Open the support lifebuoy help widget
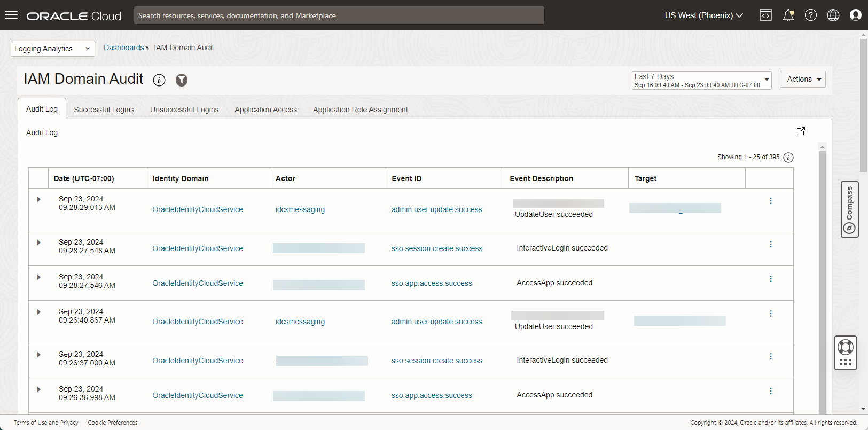Screen dimensions: 868x430 [846, 353]
